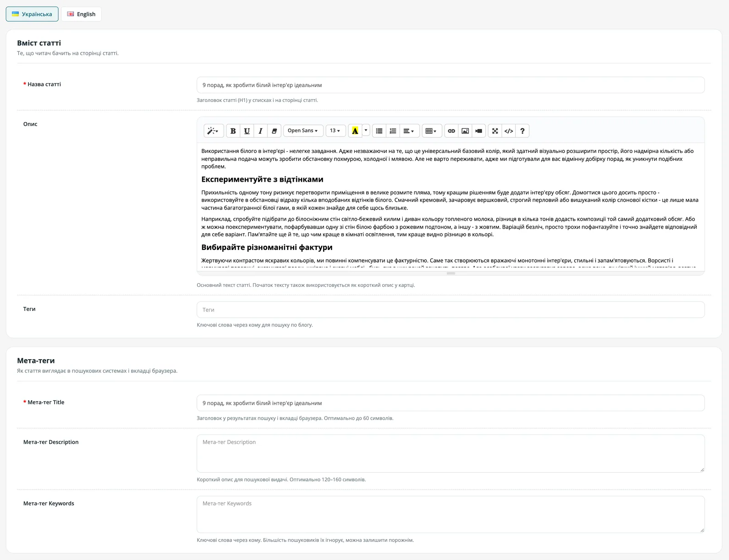Click the heading 'Вибирайте різноманітні фактури'
729x560 pixels.
[x=267, y=247]
